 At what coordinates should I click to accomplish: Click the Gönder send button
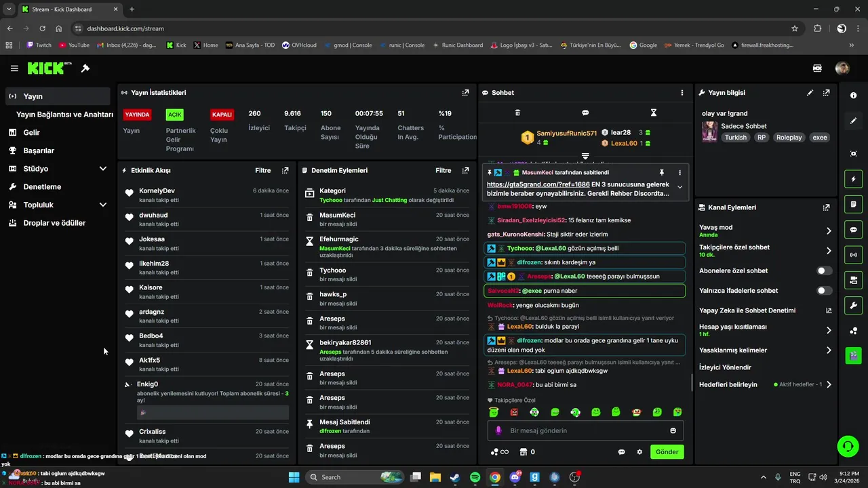pos(667,452)
